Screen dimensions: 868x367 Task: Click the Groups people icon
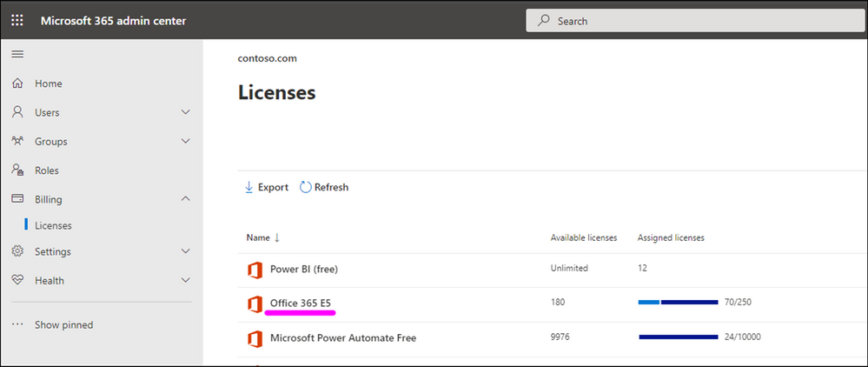(x=17, y=142)
